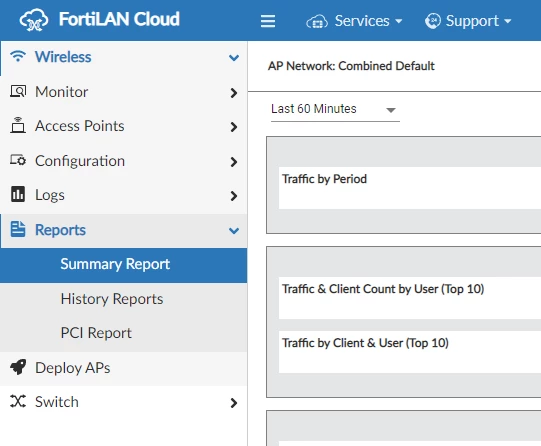Click the Wireless wifi icon

pos(18,56)
